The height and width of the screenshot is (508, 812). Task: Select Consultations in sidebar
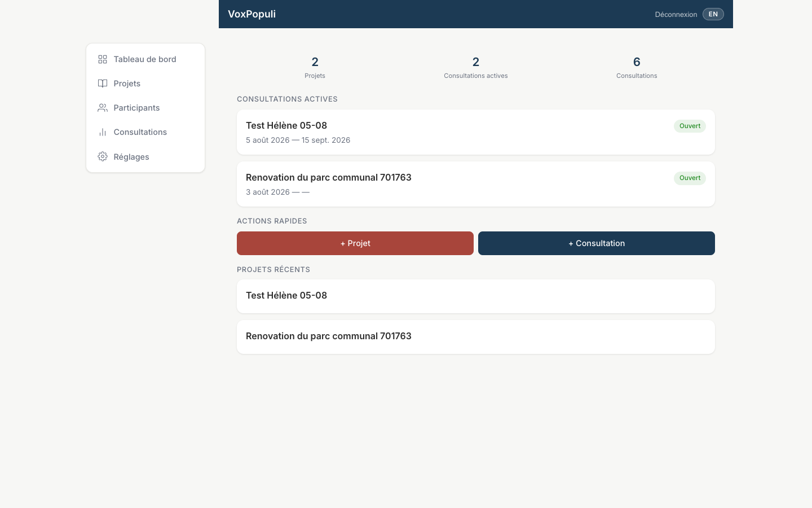point(145,132)
